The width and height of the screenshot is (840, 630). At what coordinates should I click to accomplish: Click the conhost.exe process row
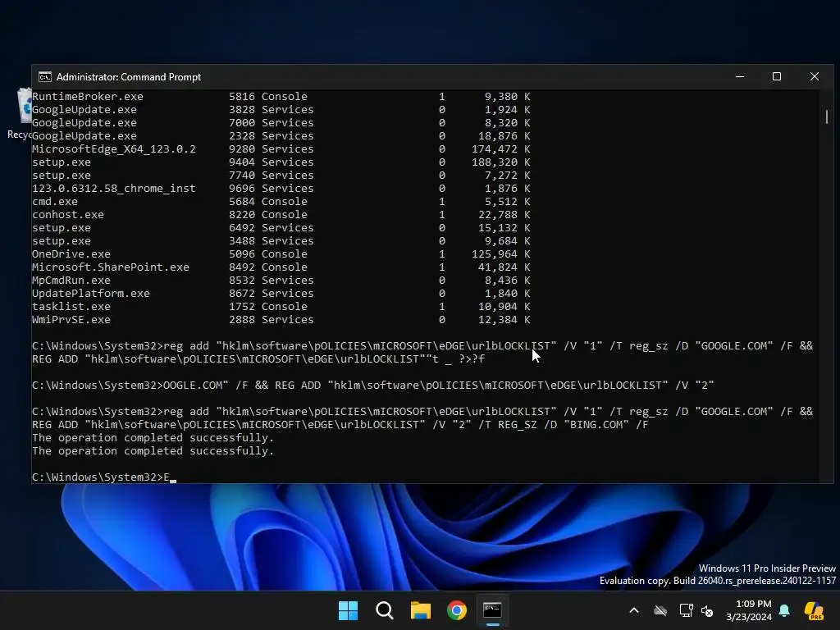click(x=281, y=215)
